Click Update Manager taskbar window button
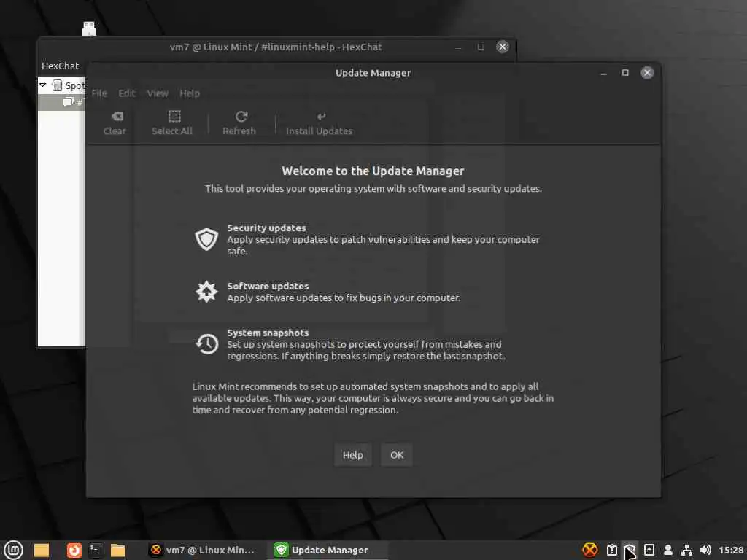The height and width of the screenshot is (560, 747). (x=328, y=550)
